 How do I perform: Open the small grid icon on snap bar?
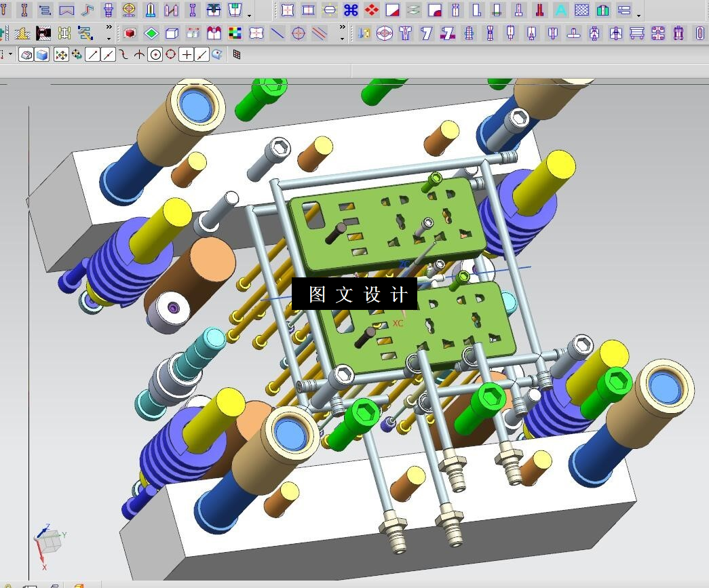237,55
